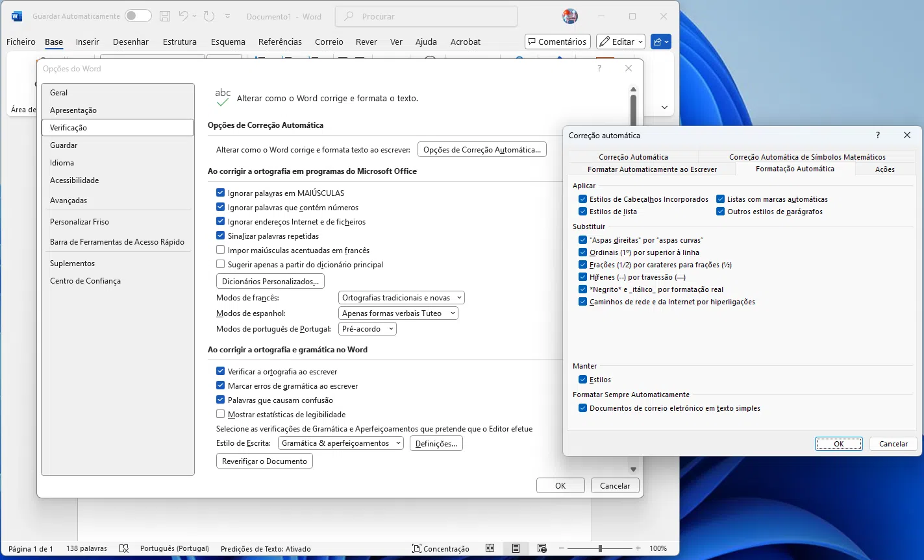Click the help question mark in Correção automática

[x=878, y=135]
